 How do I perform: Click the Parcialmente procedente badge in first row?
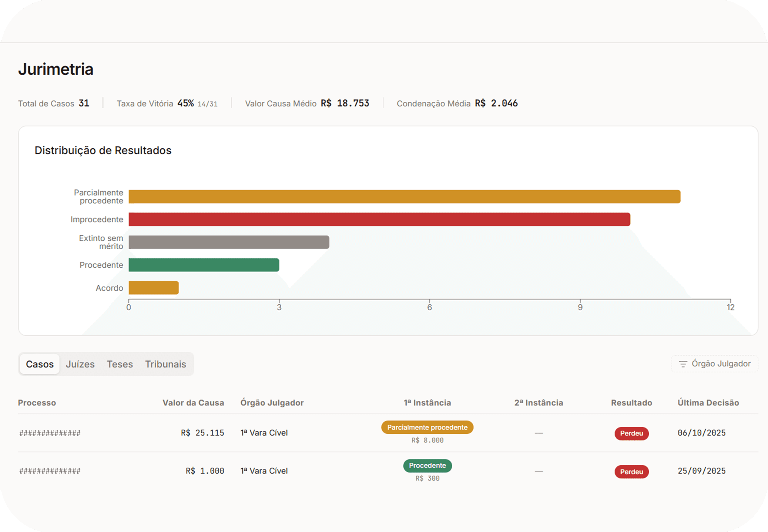[427, 427]
